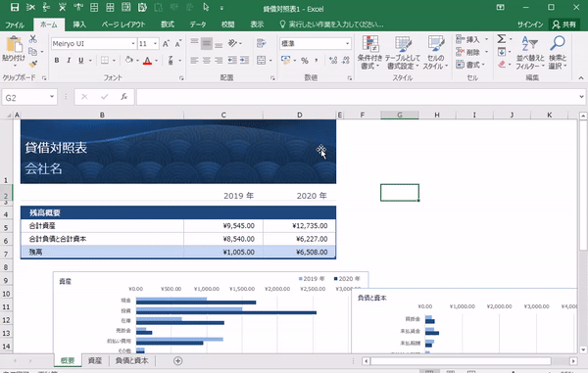
Task: Click the 共有 share button
Action: click(x=564, y=24)
